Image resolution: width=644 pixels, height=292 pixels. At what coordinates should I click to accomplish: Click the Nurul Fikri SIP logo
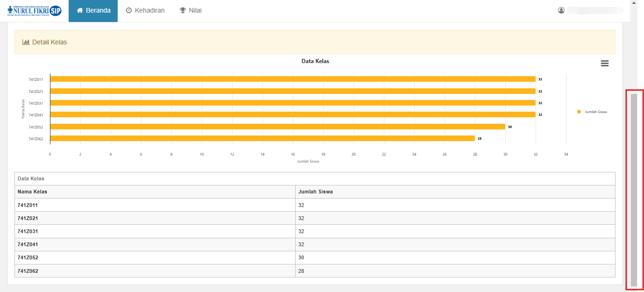35,11
